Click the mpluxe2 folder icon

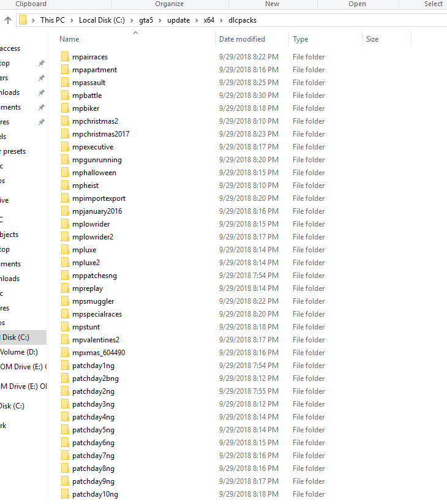[65, 262]
